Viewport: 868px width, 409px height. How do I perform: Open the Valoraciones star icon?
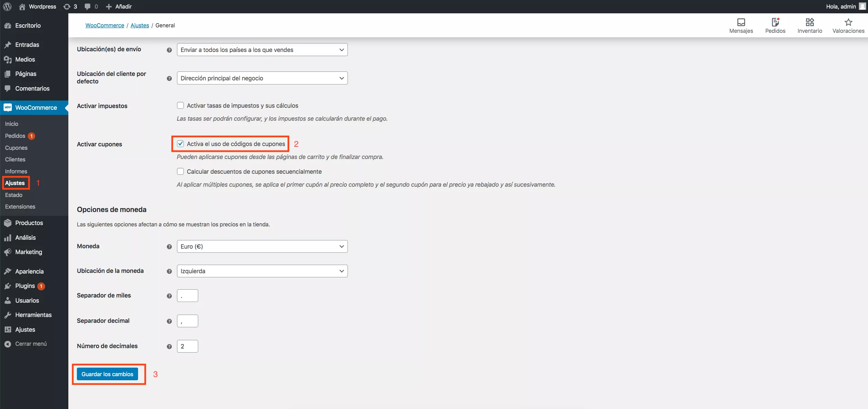click(x=848, y=22)
